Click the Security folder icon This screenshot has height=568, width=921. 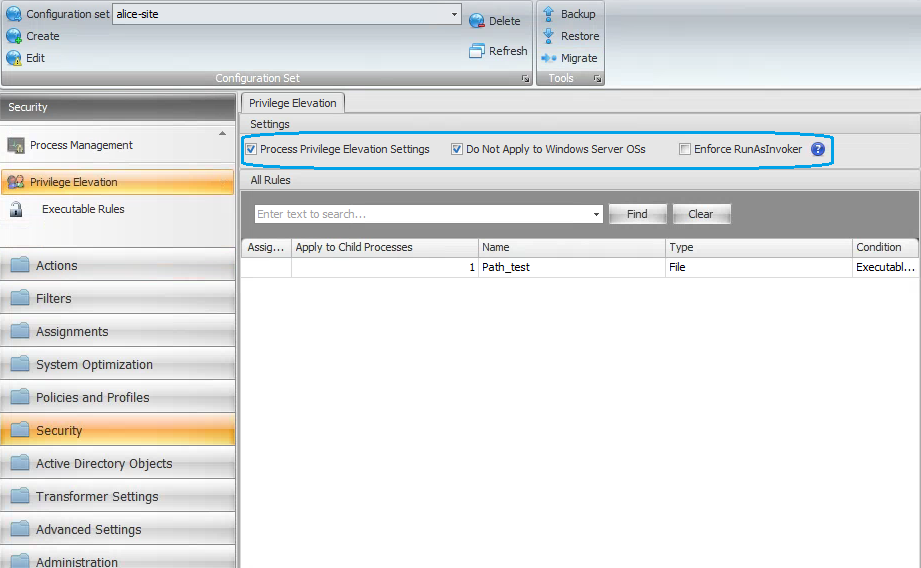[20, 430]
